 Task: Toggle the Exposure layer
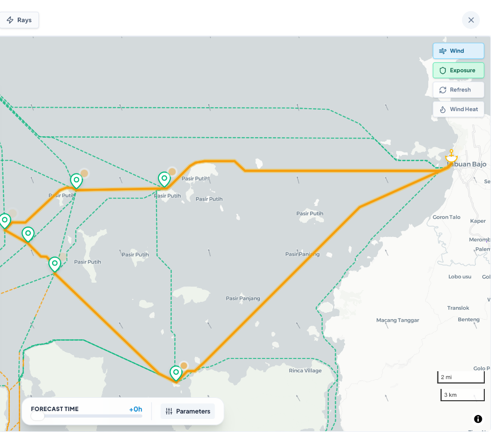pos(458,70)
